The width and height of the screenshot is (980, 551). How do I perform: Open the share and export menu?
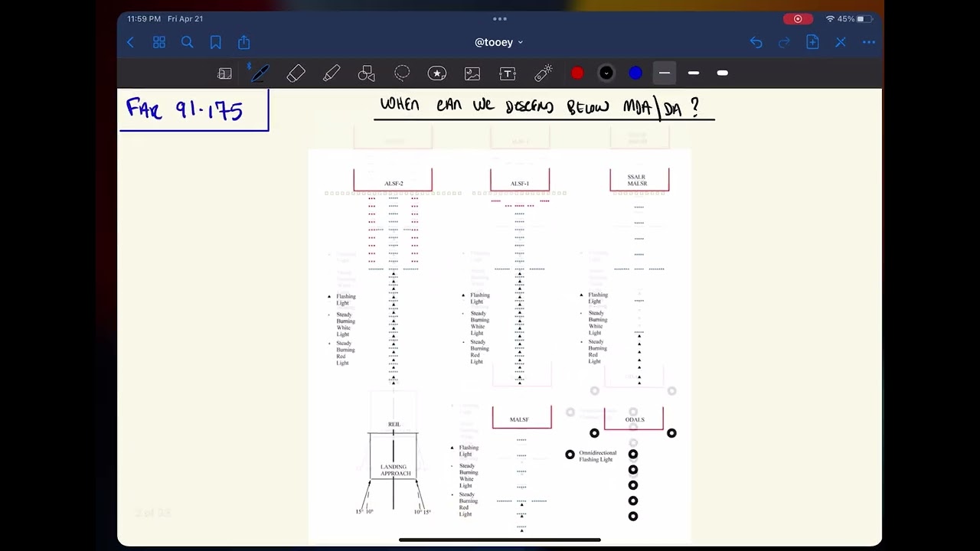pyautogui.click(x=244, y=42)
